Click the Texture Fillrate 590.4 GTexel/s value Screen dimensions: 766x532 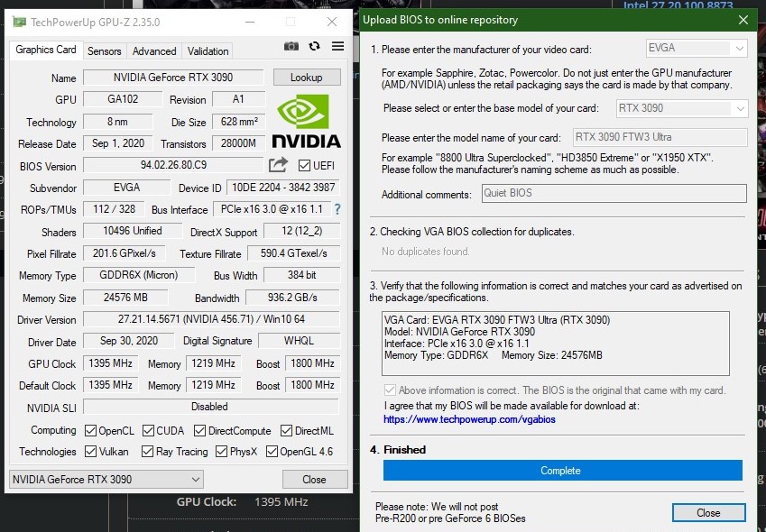pos(293,253)
